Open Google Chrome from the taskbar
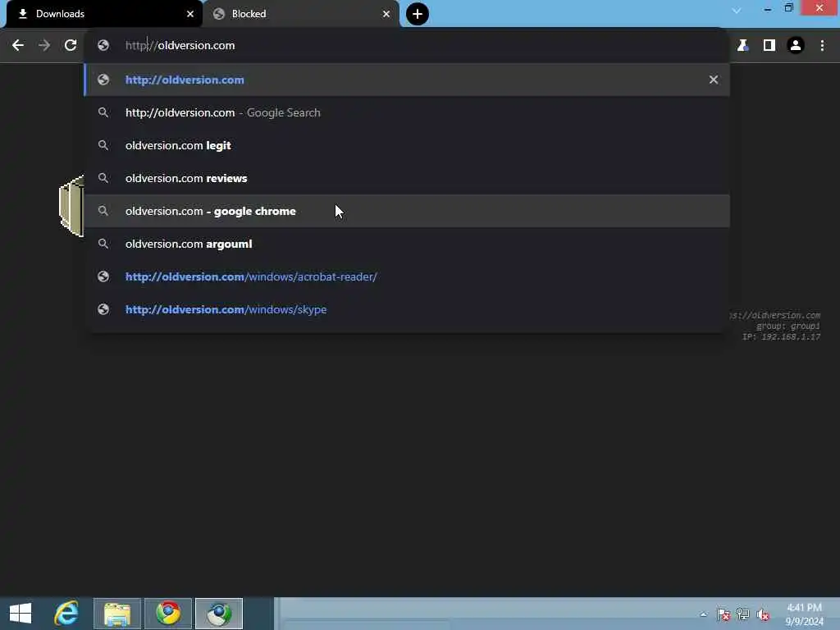Image resolution: width=840 pixels, height=630 pixels. 168,614
